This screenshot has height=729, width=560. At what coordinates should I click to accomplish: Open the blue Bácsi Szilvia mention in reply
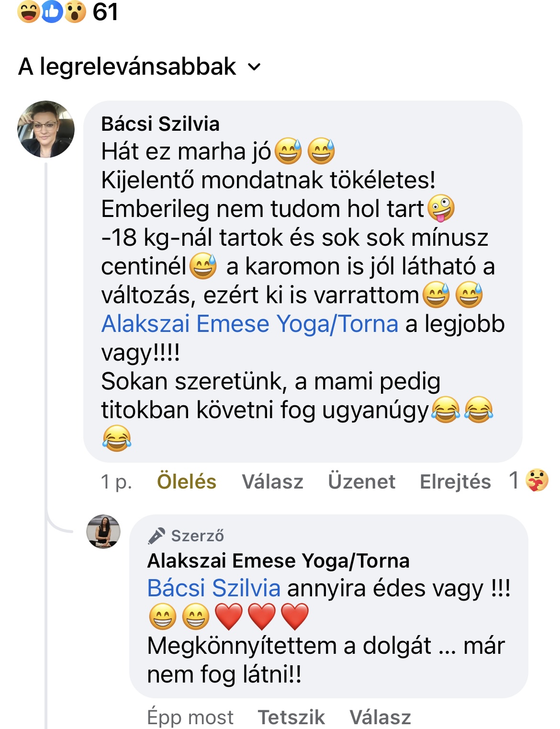point(214,588)
